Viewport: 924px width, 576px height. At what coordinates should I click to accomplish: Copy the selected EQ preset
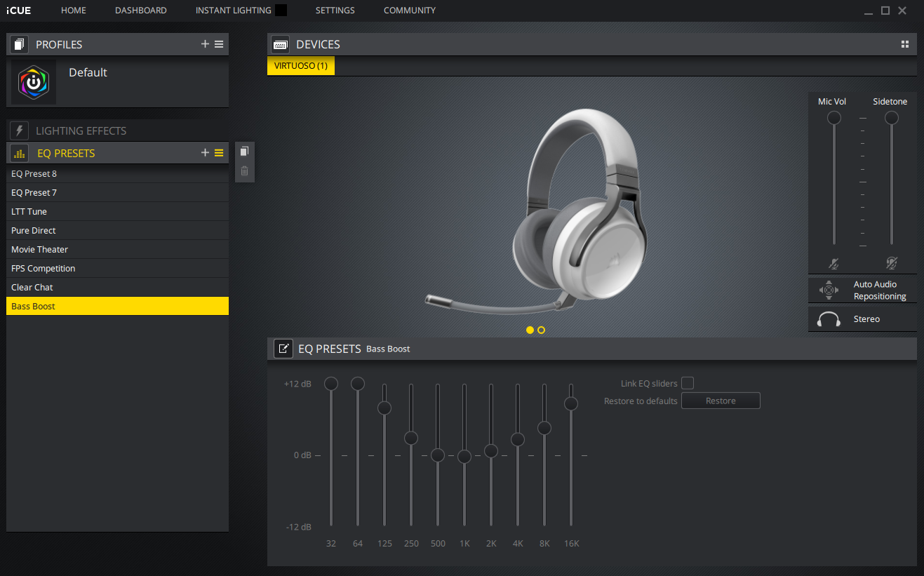pyautogui.click(x=244, y=152)
